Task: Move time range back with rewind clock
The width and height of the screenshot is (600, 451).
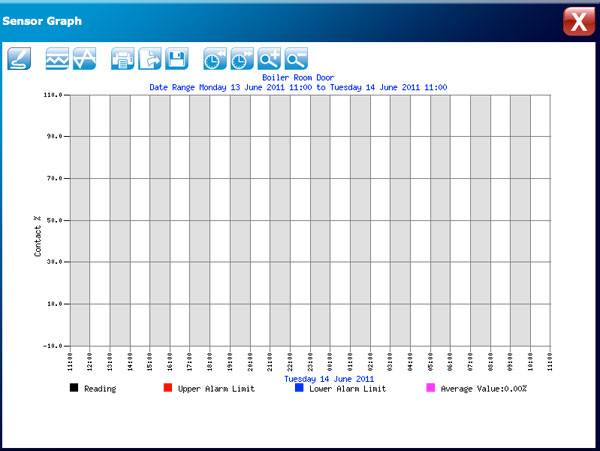Action: coord(215,59)
